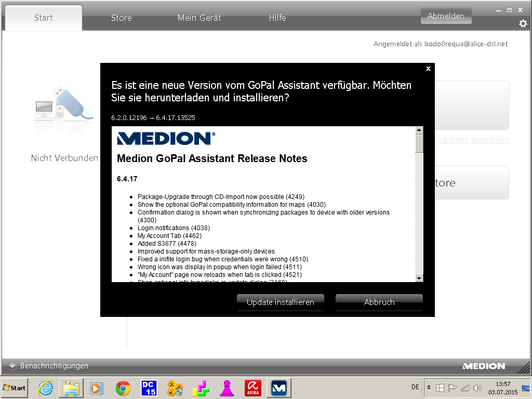The image size is (532, 399).
Task: Open Internet Explorer from taskbar
Action: point(45,388)
